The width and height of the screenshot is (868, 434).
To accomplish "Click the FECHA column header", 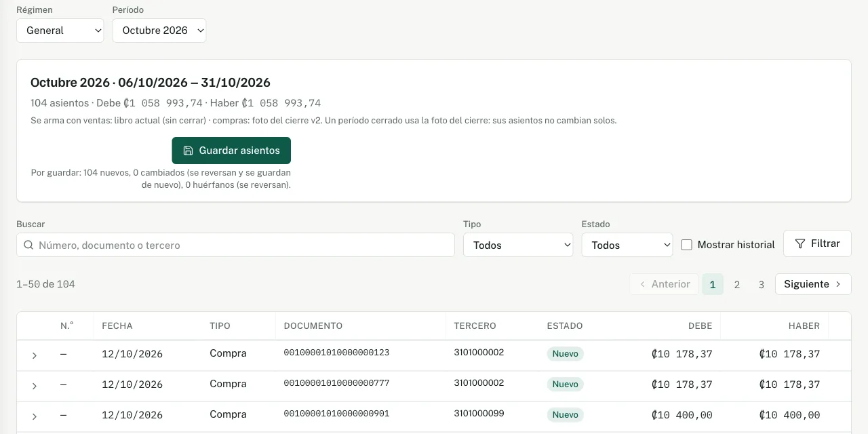I will coord(117,326).
